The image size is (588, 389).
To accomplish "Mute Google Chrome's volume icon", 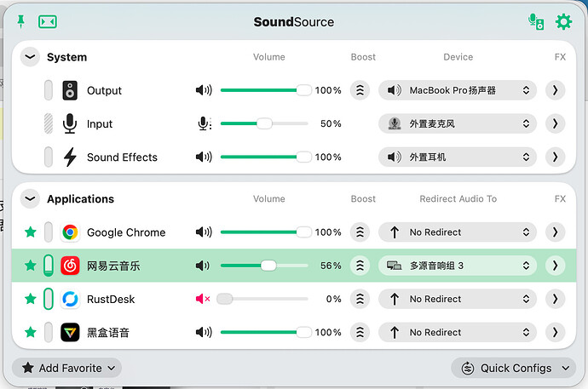I will (x=204, y=232).
